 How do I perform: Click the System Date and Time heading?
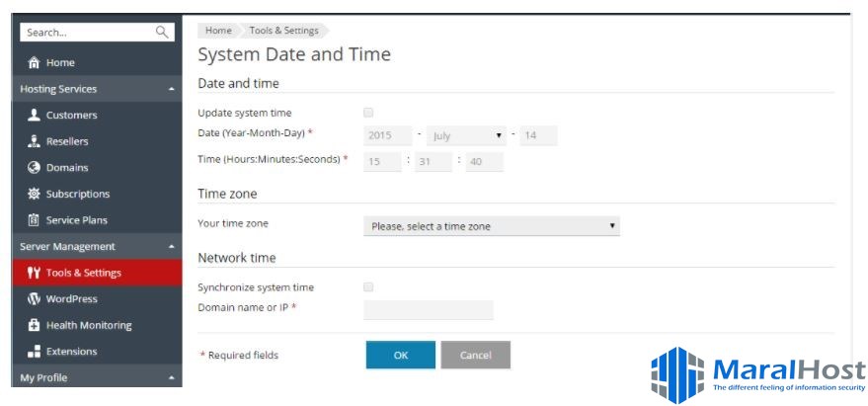pos(294,54)
